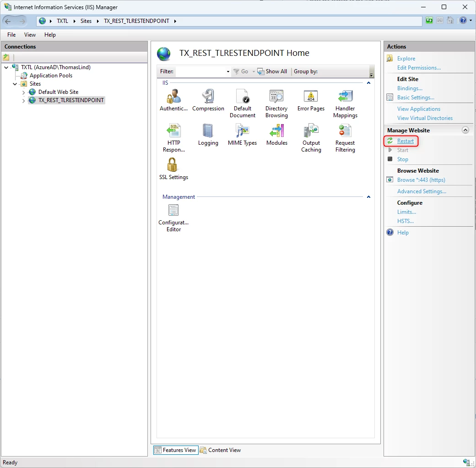Open the Output Caching feature

(x=311, y=138)
